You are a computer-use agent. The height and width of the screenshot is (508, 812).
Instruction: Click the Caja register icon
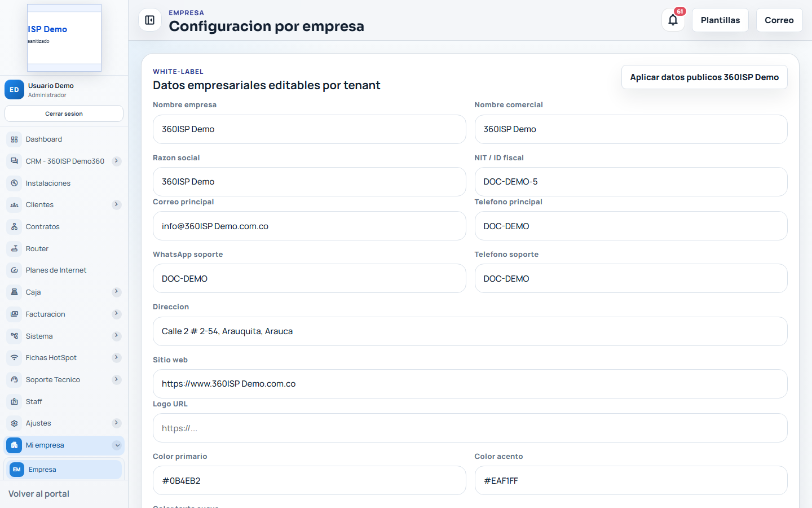[15, 292]
